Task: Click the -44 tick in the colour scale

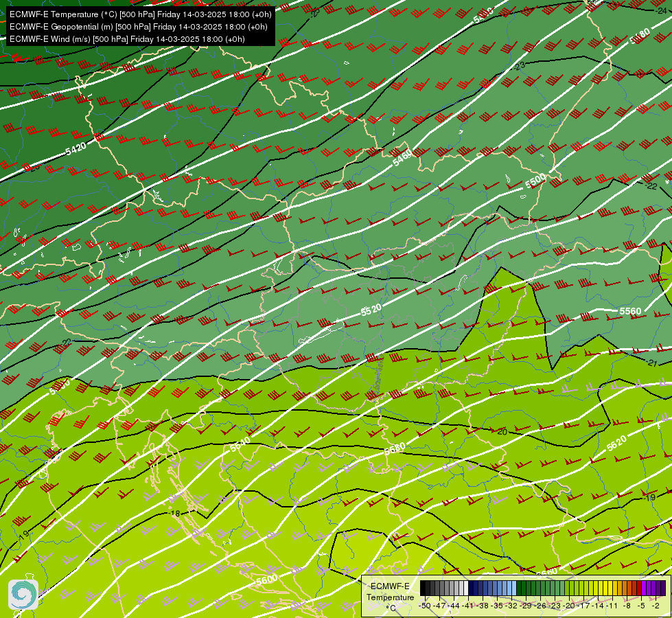Action: tap(454, 606)
